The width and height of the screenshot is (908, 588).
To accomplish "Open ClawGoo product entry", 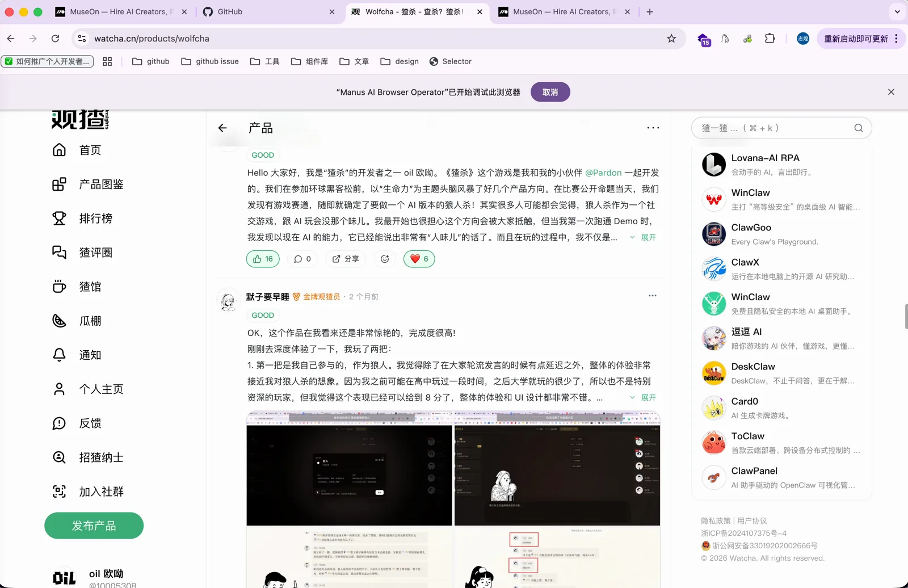I will (x=781, y=234).
